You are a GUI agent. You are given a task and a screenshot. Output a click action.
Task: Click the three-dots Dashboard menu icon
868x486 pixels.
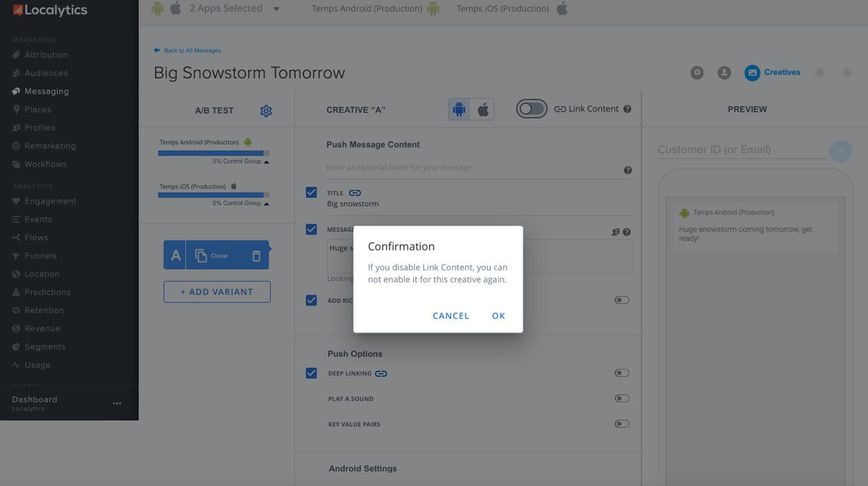117,404
